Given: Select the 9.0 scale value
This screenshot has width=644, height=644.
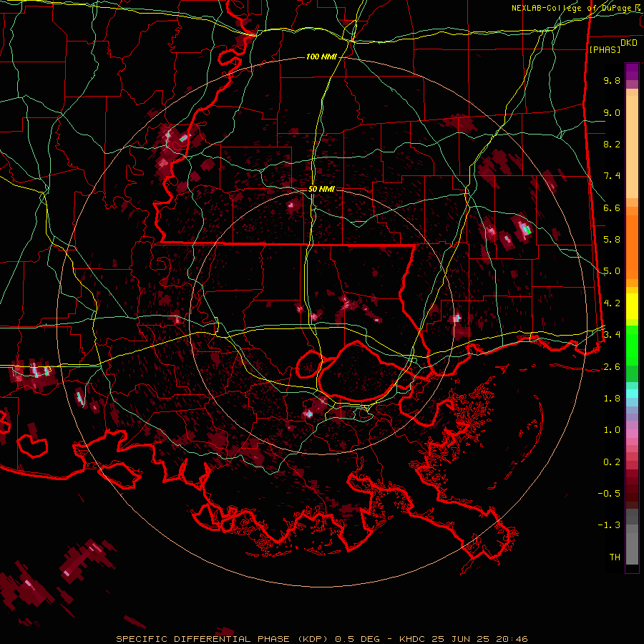Looking at the screenshot, I should [612, 112].
